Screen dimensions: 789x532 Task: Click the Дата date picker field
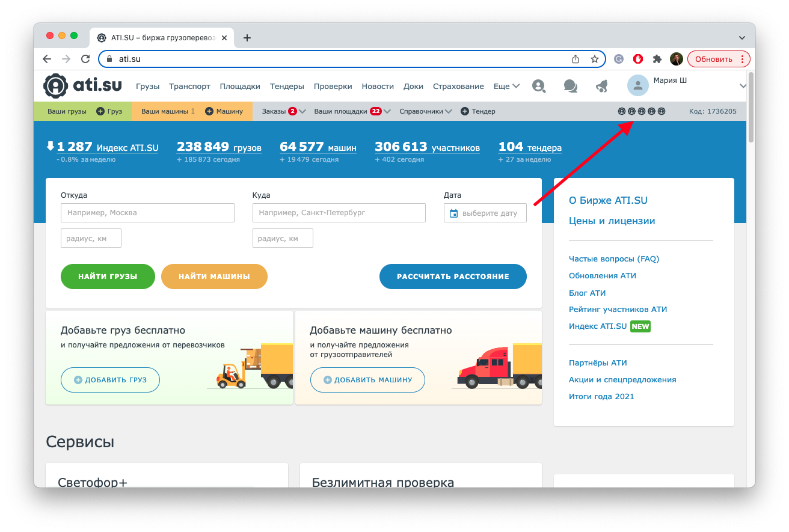coord(485,213)
